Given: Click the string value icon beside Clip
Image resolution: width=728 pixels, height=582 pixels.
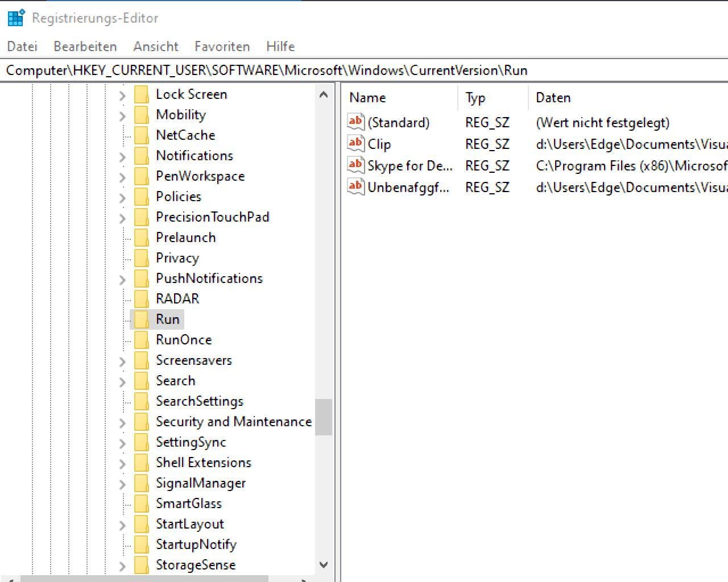Looking at the screenshot, I should point(356,143).
